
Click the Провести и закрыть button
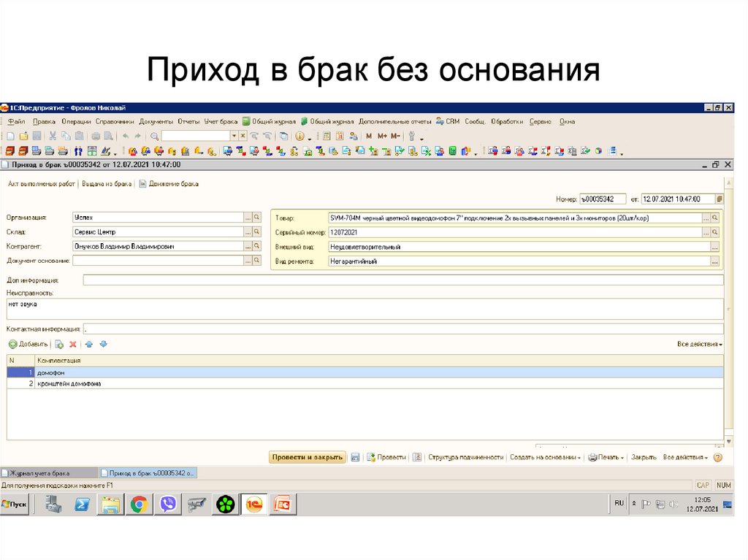point(307,457)
